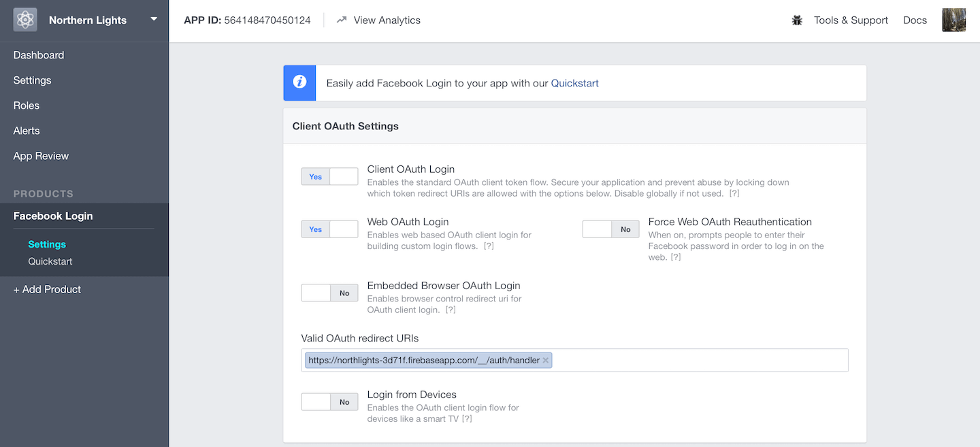This screenshot has height=447, width=980.
Task: Toggle Embedded Browser OAuth Login switch
Action: pyautogui.click(x=329, y=293)
